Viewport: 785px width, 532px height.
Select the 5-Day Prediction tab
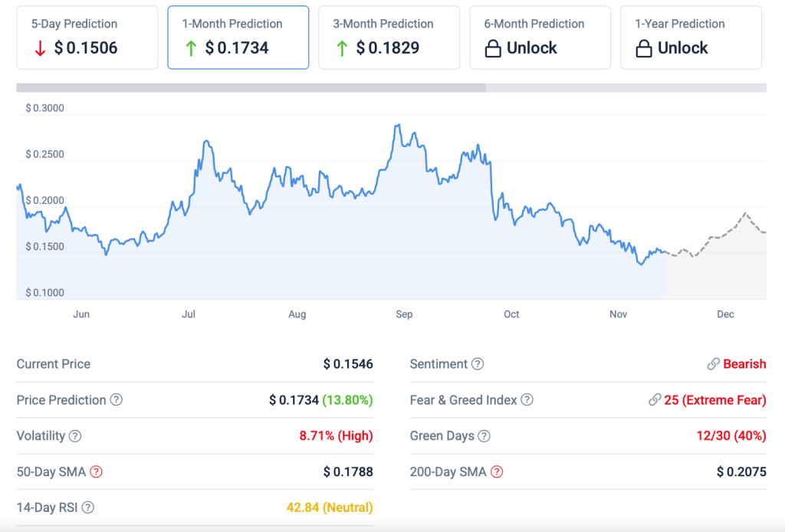coord(87,38)
